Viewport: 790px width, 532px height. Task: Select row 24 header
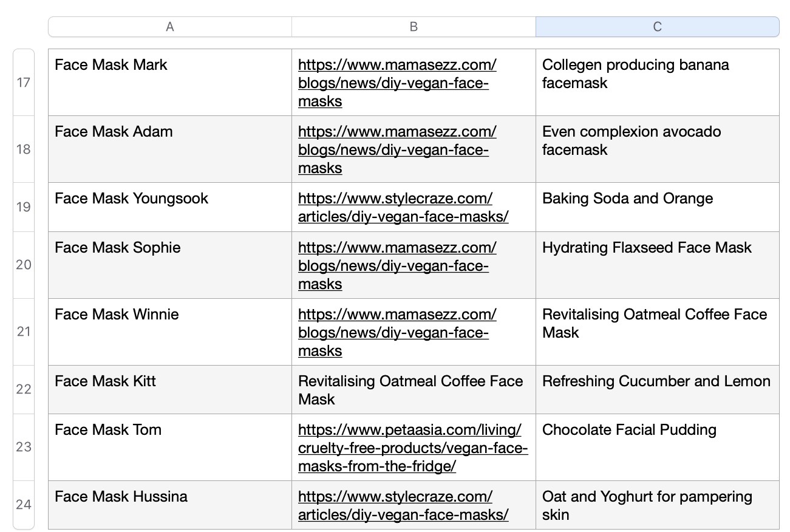pyautogui.click(x=24, y=505)
